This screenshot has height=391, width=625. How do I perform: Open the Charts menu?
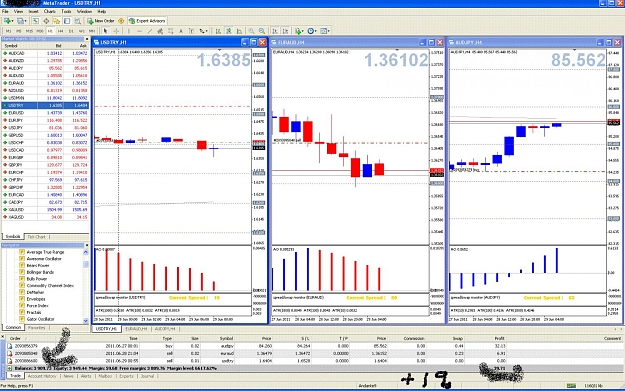tap(49, 12)
